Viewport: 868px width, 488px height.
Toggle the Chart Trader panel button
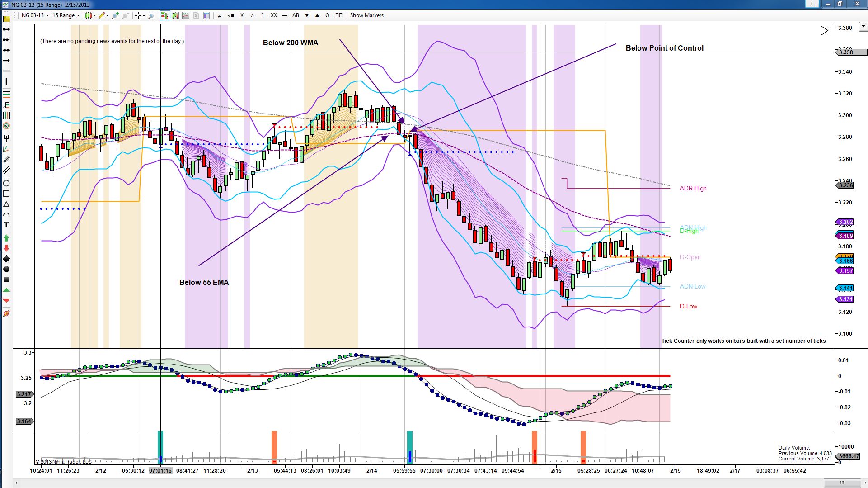[164, 15]
